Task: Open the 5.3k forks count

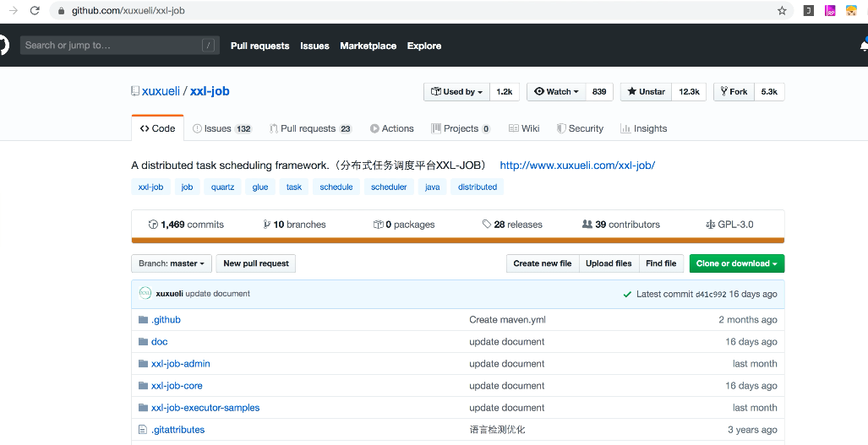Action: [x=769, y=92]
